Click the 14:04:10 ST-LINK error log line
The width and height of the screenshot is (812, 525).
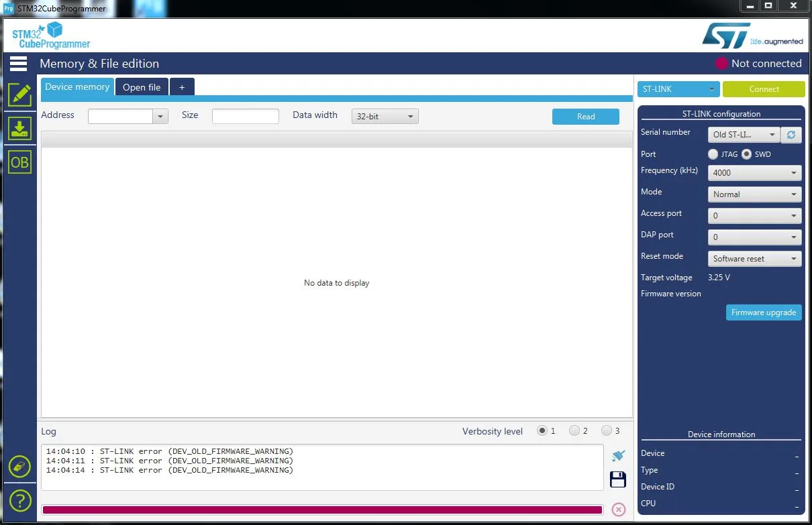(169, 451)
